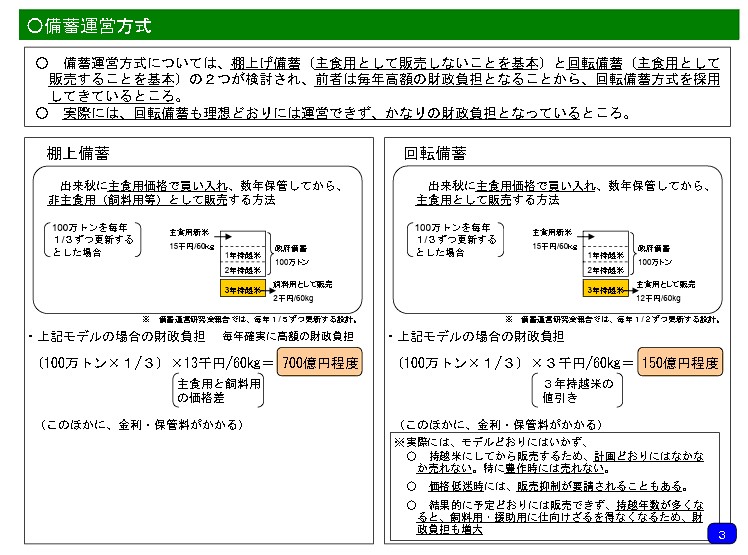The width and height of the screenshot is (748, 555).
Task: Select 100万トン under 政府備蓄 in 棚上備蓄 diagram
Action: point(292,262)
